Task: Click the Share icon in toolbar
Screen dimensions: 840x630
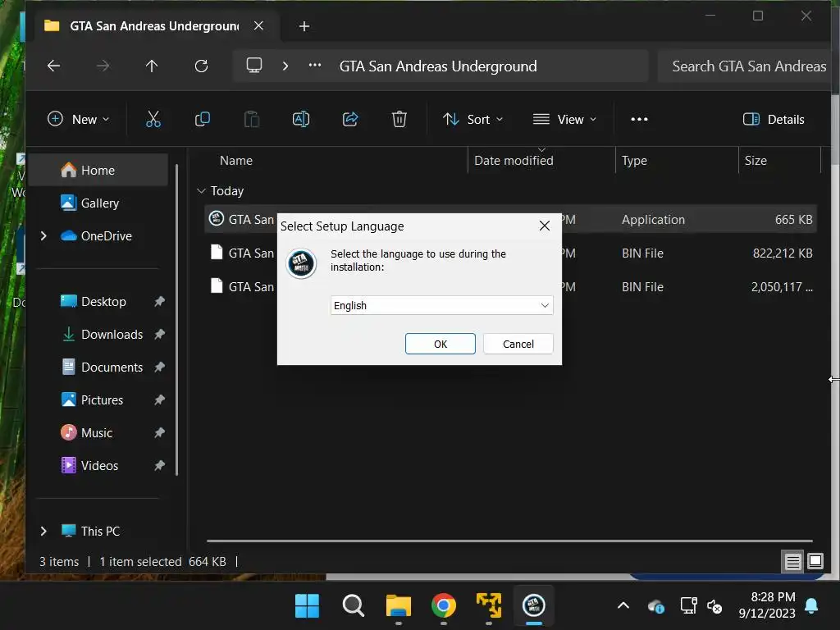Action: (x=350, y=119)
